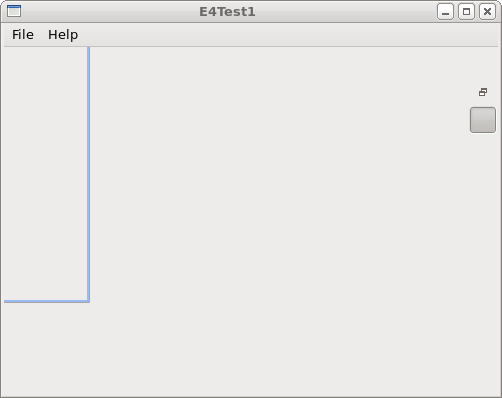Select the vertical blue sash divider
This screenshot has width=502, height=398.
[88, 173]
